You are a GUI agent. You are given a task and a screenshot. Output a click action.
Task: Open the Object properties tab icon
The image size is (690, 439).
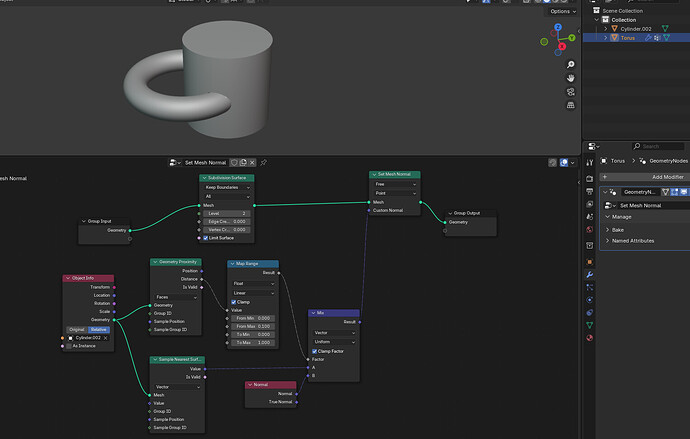click(x=590, y=262)
